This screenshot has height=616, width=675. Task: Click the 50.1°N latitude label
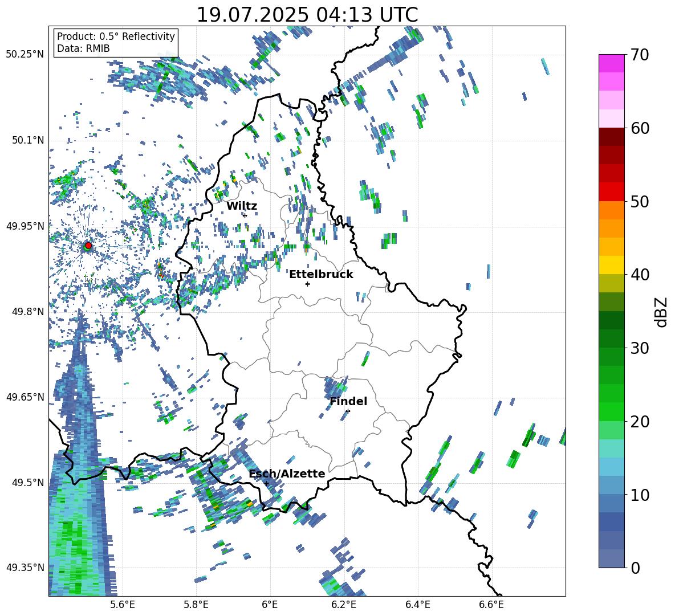[28, 140]
